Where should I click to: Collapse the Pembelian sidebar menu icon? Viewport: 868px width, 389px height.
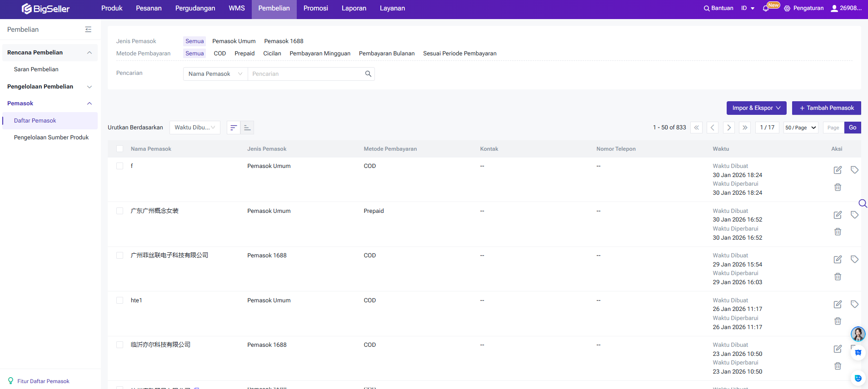coord(88,30)
